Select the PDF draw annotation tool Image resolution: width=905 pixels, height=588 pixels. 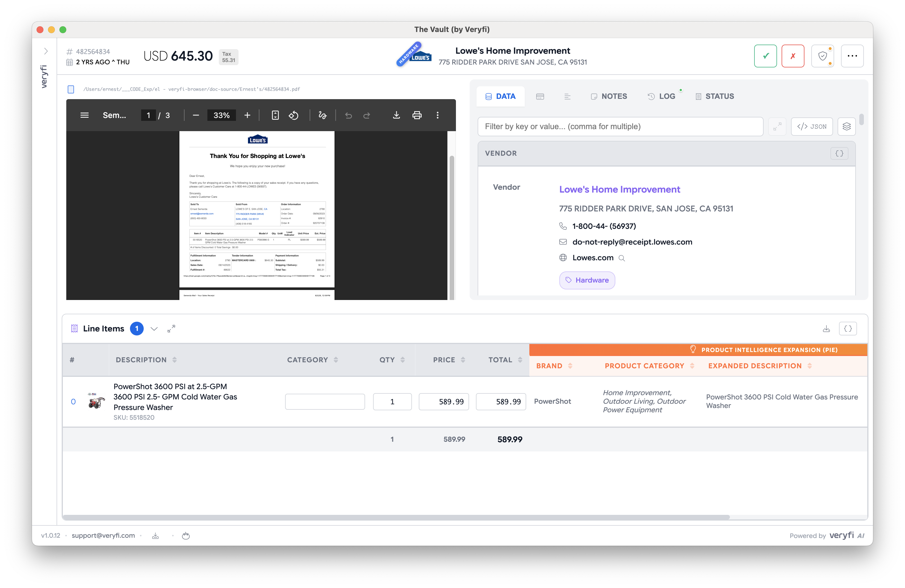click(323, 115)
